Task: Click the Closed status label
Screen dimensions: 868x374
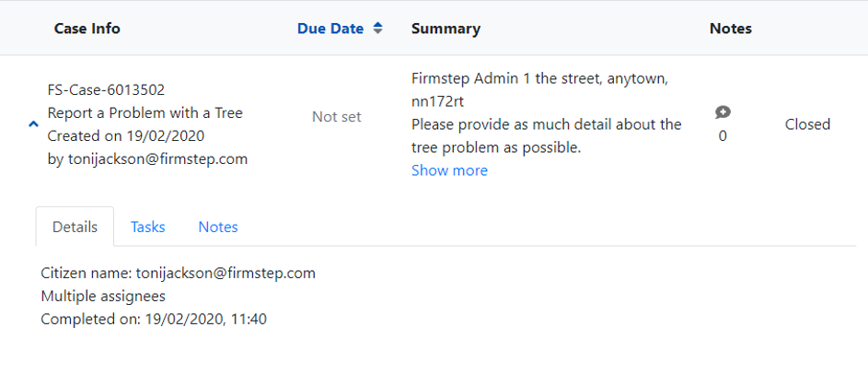Action: [807, 124]
